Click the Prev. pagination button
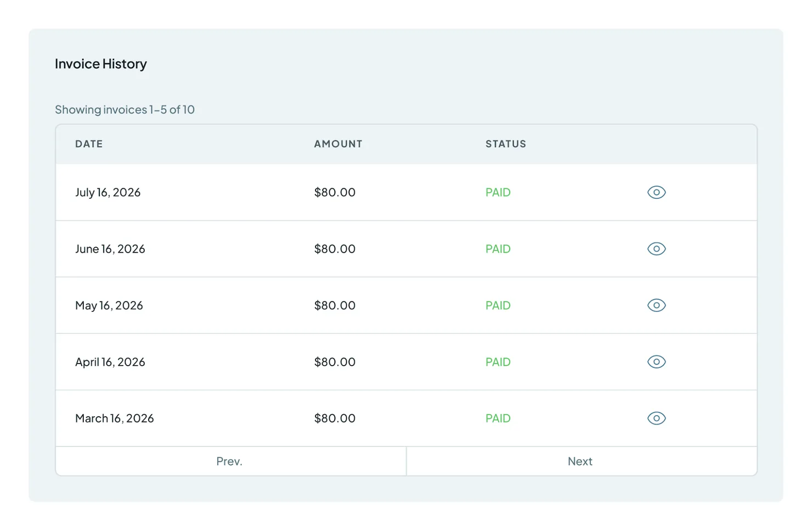This screenshot has width=812, height=531. tap(230, 461)
